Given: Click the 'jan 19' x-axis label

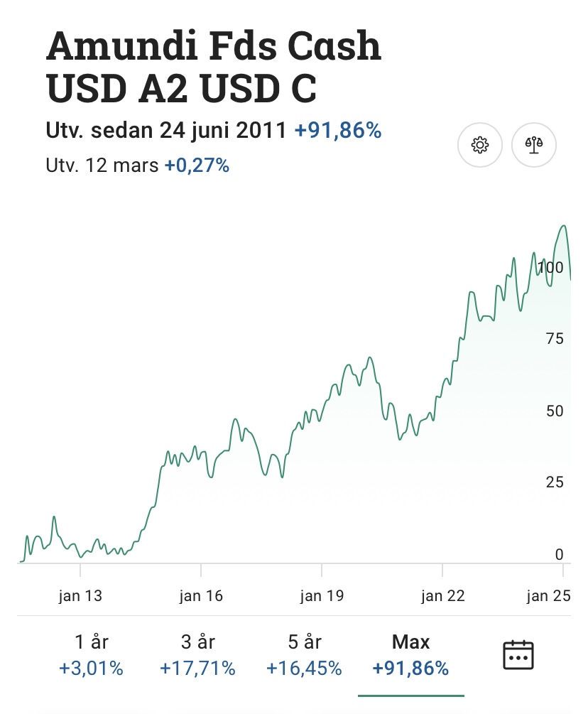Looking at the screenshot, I should [x=322, y=595].
